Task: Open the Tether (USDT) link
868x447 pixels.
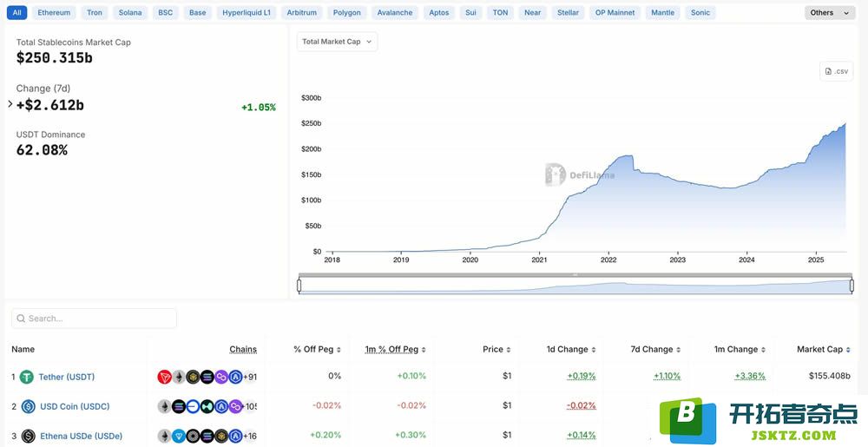Action: point(67,378)
